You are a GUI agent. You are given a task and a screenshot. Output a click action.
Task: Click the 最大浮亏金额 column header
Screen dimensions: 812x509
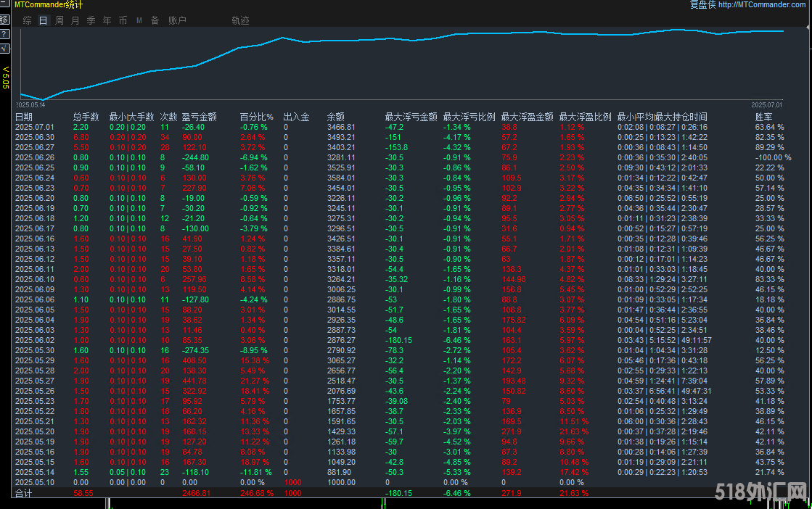(x=411, y=117)
